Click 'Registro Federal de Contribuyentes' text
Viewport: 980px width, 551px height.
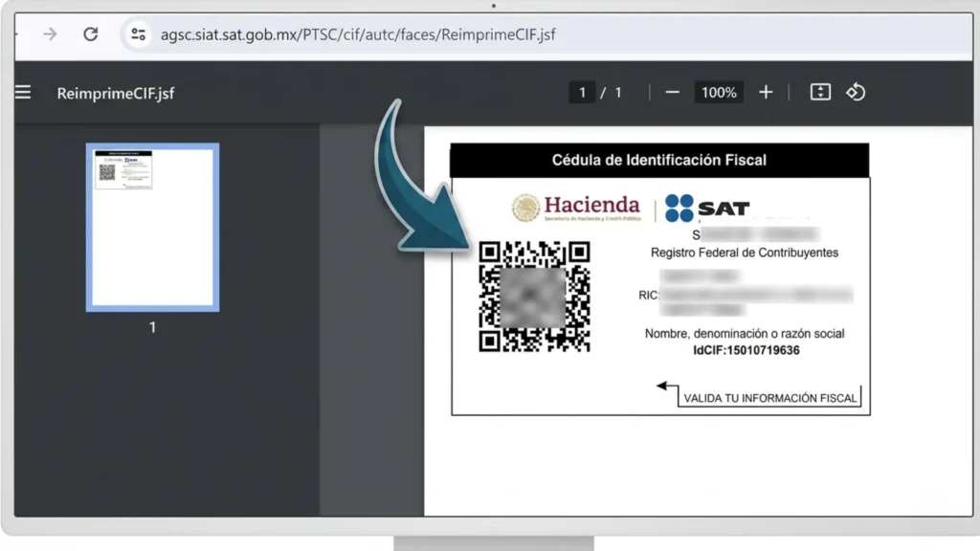[745, 253]
